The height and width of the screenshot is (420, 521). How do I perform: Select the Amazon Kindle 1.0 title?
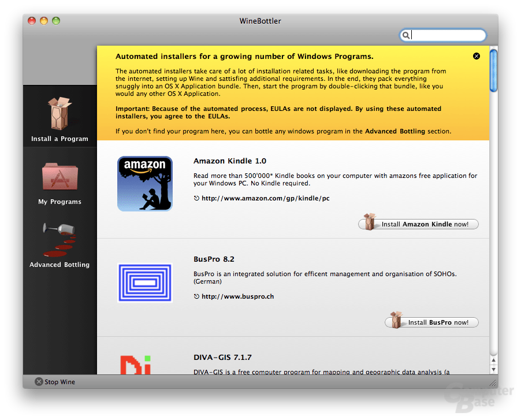pos(230,161)
